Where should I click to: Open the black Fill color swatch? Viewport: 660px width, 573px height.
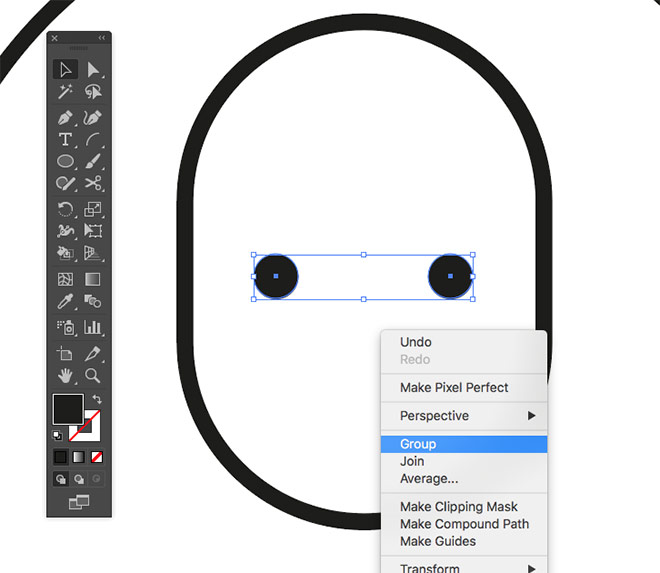(68, 409)
